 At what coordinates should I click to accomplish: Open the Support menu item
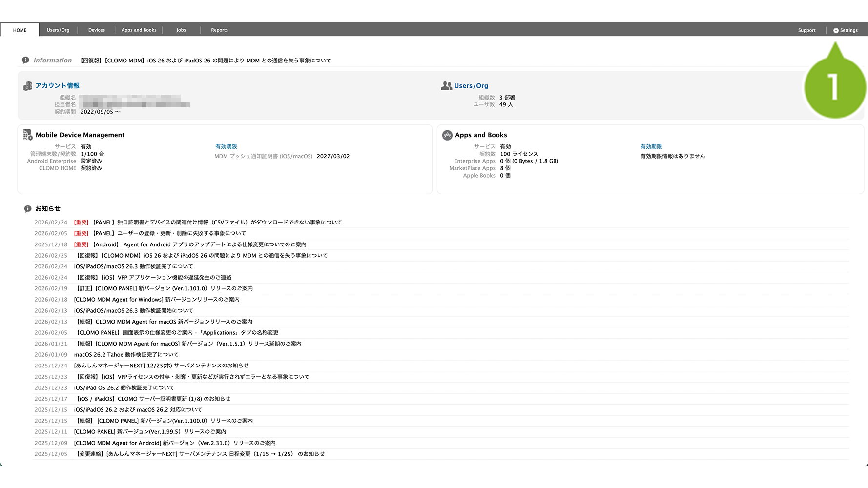point(806,30)
